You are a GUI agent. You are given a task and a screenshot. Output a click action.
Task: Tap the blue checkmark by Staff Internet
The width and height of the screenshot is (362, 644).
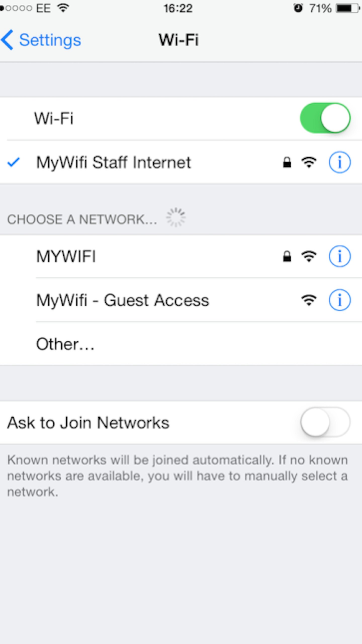[x=13, y=162]
